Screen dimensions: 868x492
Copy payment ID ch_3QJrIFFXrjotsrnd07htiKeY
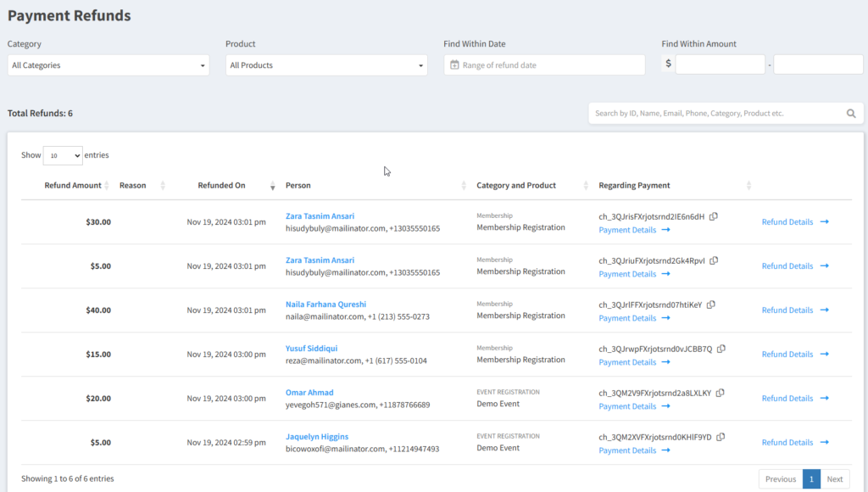(711, 305)
